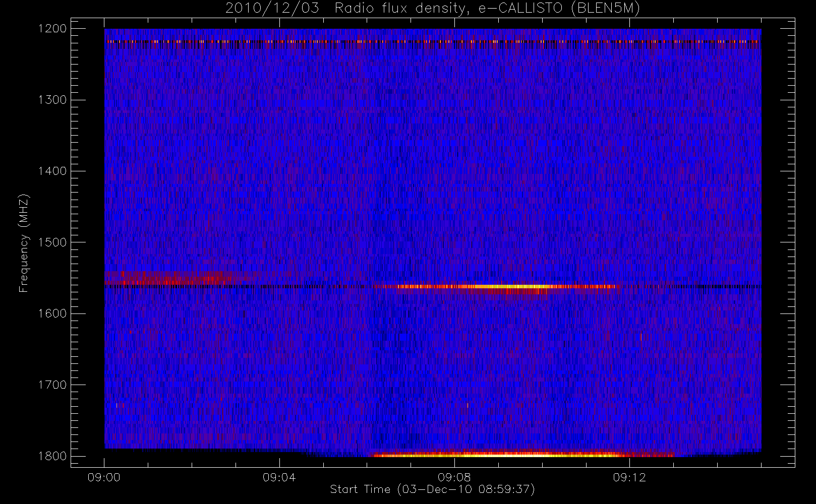Click the 1200 frequency axis label
The image size is (816, 504).
[52, 29]
